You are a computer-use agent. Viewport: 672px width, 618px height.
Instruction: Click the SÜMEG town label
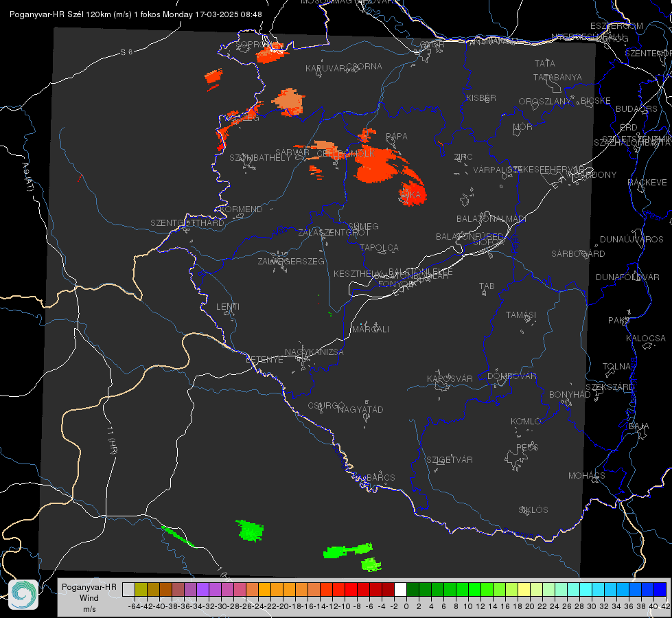pos(363,226)
